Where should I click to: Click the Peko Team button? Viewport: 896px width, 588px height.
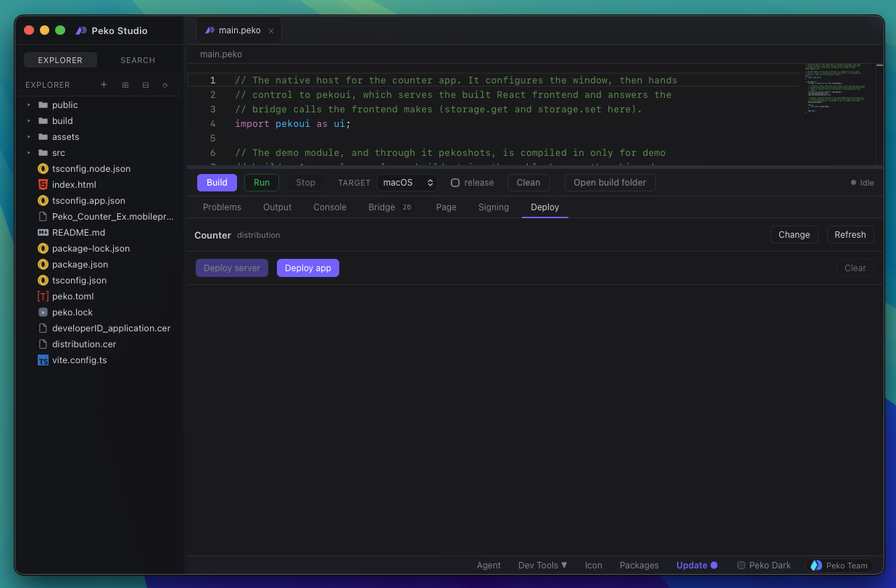(840, 566)
